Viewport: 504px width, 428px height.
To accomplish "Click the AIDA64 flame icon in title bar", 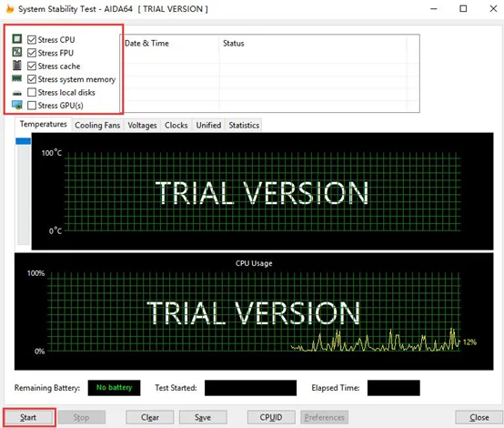I will (x=10, y=9).
